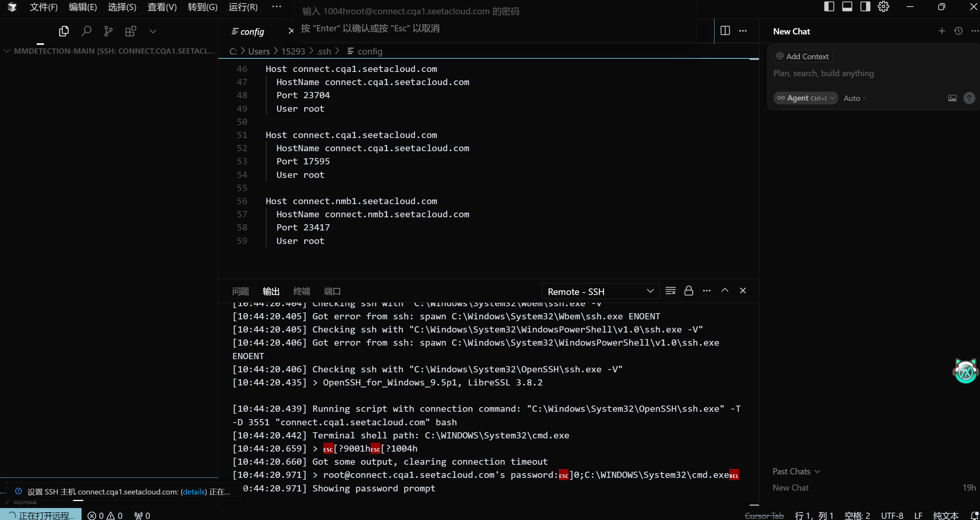Image resolution: width=980 pixels, height=520 pixels.
Task: Expand the Past Chats section
Action: coord(796,471)
